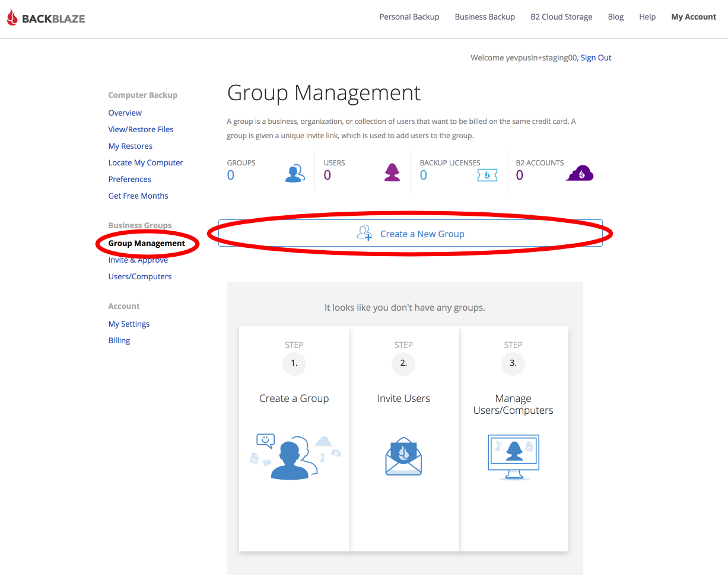
Task: Click the purple Users icon
Action: (x=392, y=173)
